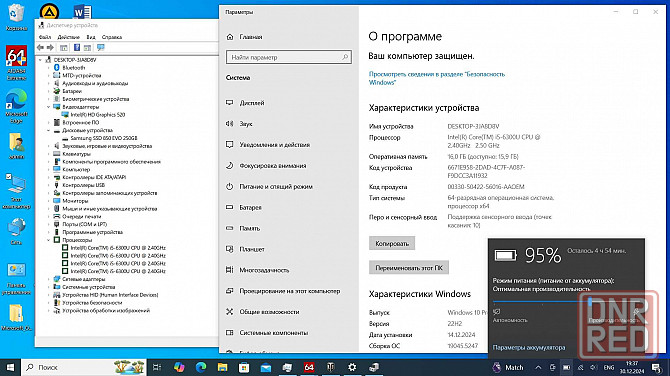Collapse Процессоры category

pos(48,240)
